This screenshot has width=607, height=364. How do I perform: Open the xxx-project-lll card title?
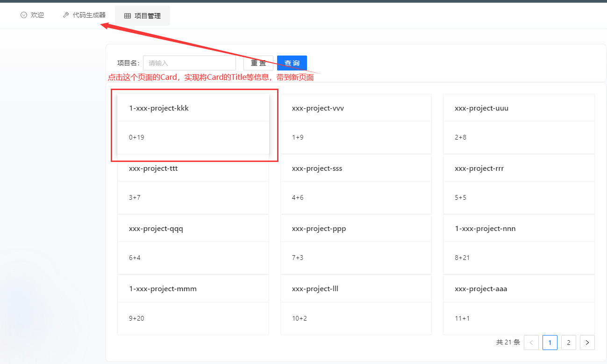[315, 289]
